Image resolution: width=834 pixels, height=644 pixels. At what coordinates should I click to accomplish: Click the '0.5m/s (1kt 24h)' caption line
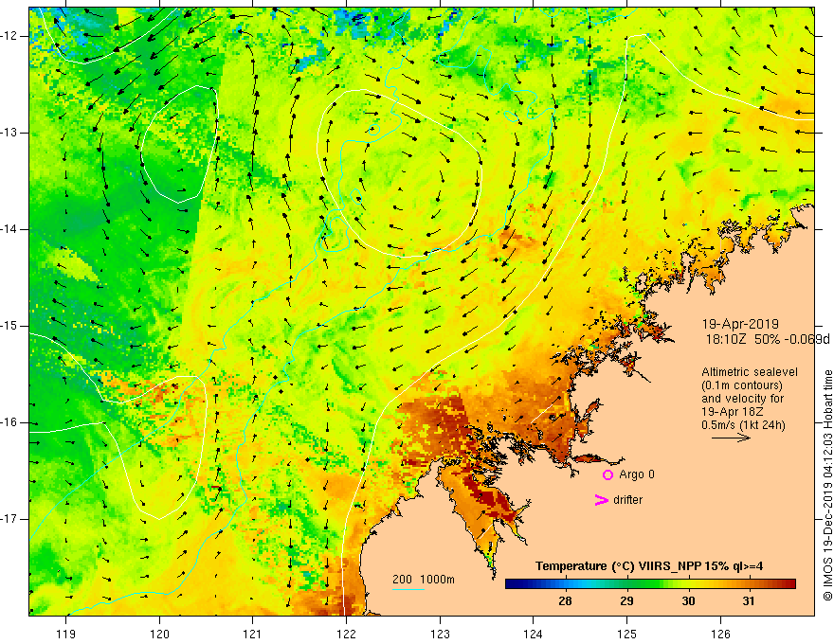[743, 425]
